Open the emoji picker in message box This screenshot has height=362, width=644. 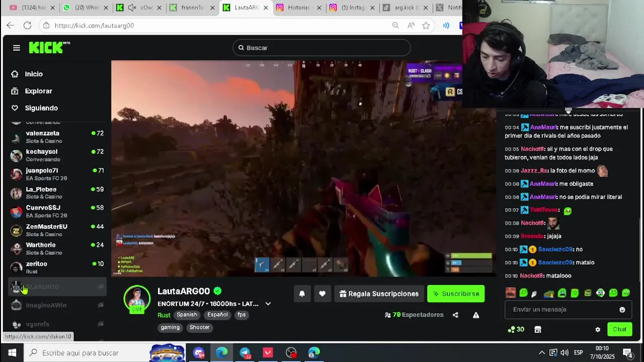[622, 310]
